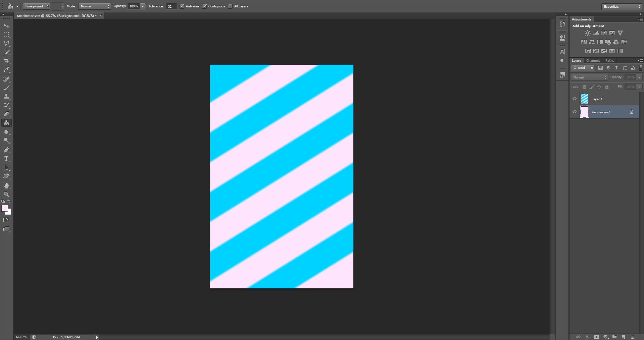
Task: Select the Adjustments panel tab
Action: 582,19
